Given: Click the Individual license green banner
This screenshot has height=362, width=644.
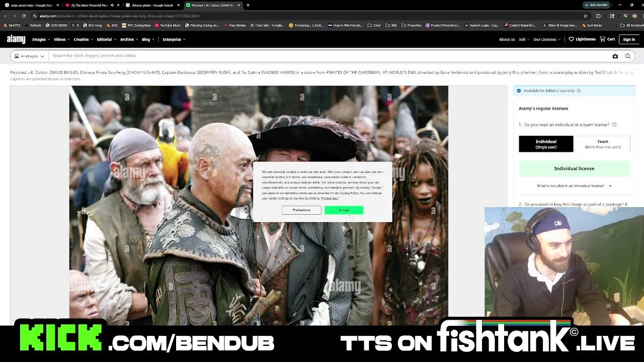Looking at the screenshot, I should (574, 168).
